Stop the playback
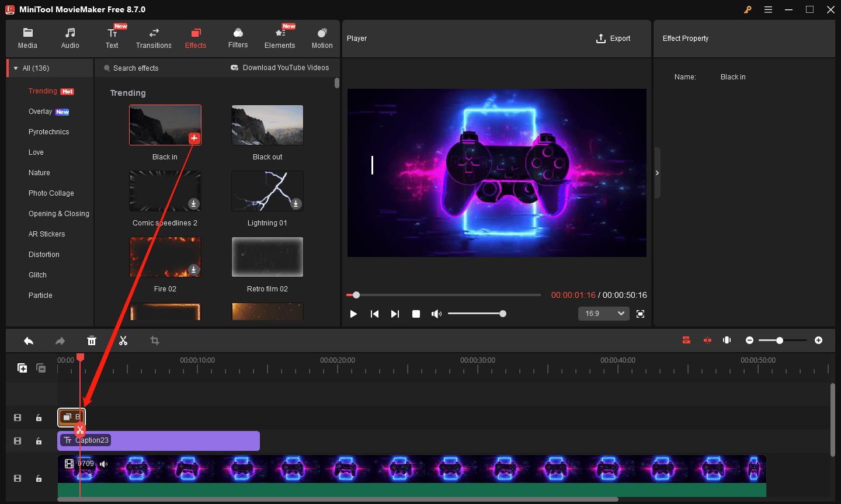The width and height of the screenshot is (841, 504). coord(416,314)
